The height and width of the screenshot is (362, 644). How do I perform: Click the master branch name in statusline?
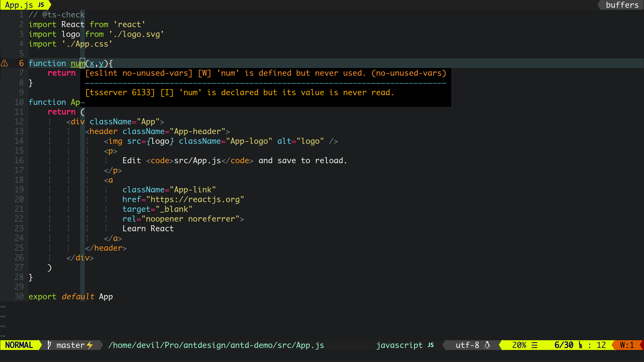tap(70, 345)
